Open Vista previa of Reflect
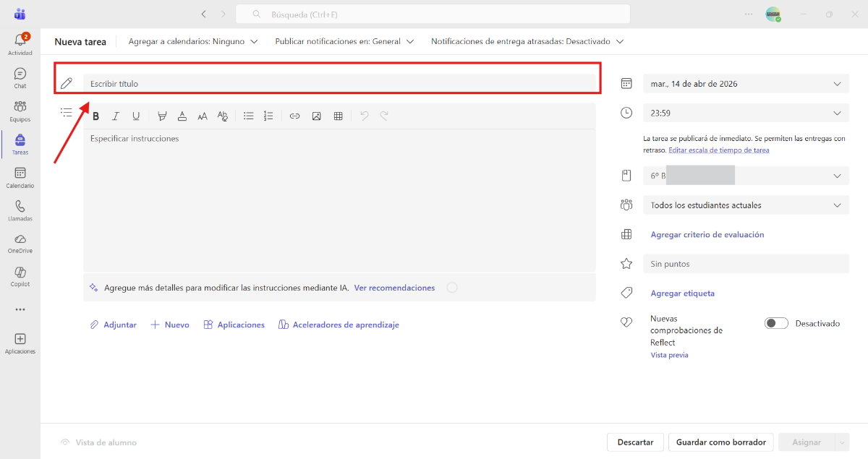868x459 pixels. tap(669, 355)
